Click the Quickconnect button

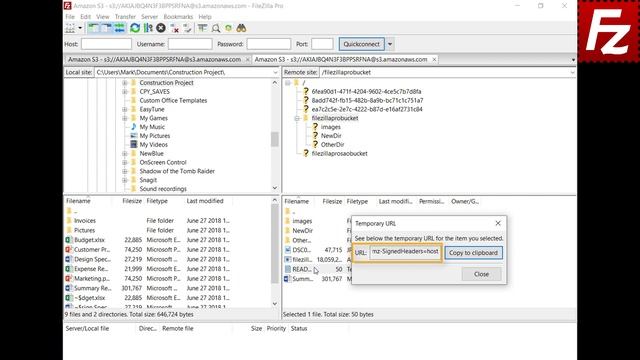click(362, 44)
